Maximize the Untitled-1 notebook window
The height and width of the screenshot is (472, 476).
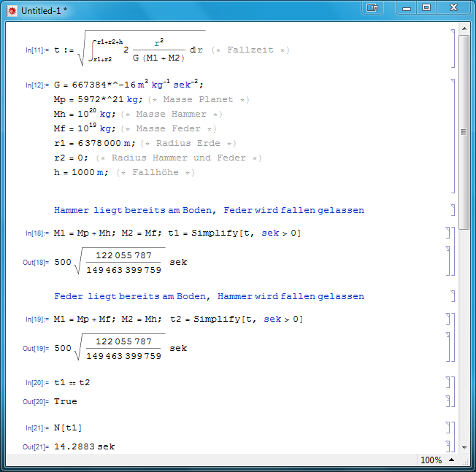click(x=426, y=8)
